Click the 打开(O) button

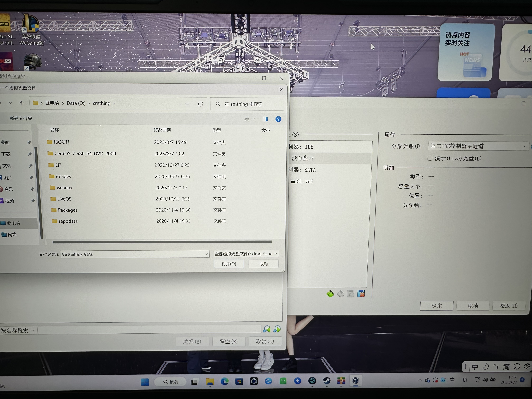tap(229, 264)
